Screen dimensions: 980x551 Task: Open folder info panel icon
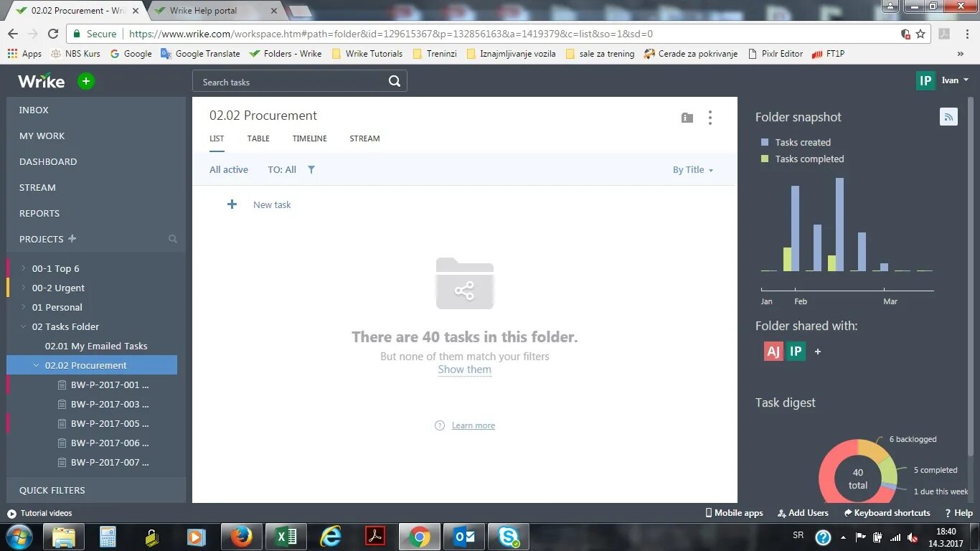coord(687,118)
